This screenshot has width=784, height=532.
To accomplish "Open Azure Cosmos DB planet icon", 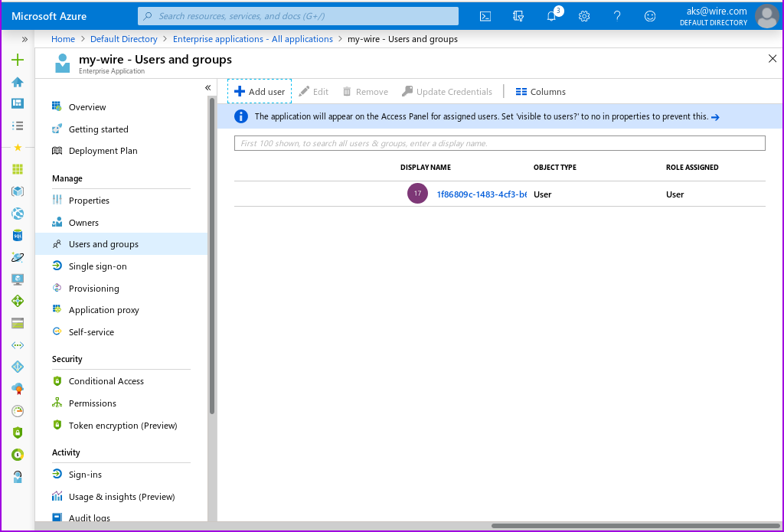I will click(x=18, y=257).
